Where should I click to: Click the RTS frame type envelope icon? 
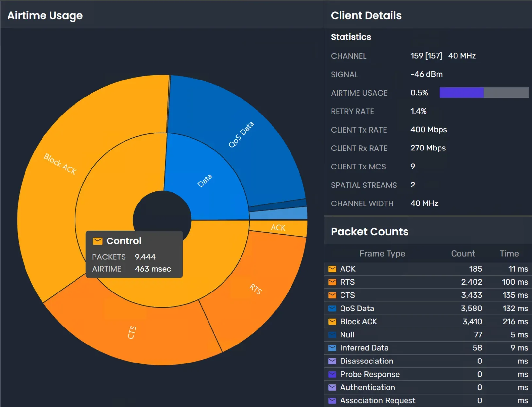coord(332,282)
